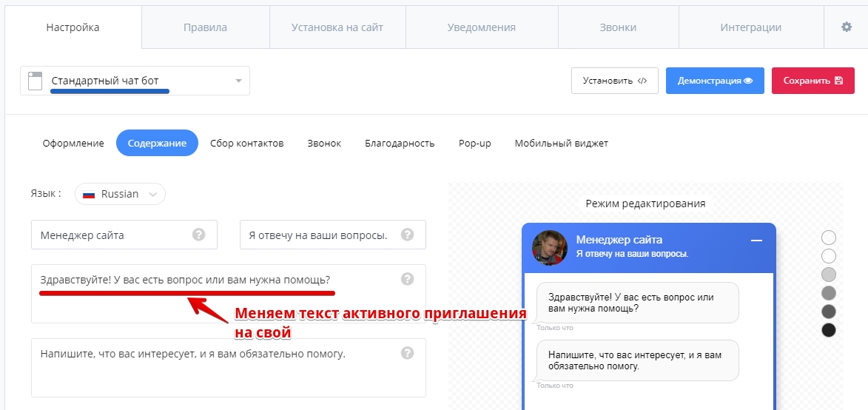Select the black color swatch
This screenshot has width=868, height=410.
point(829,330)
